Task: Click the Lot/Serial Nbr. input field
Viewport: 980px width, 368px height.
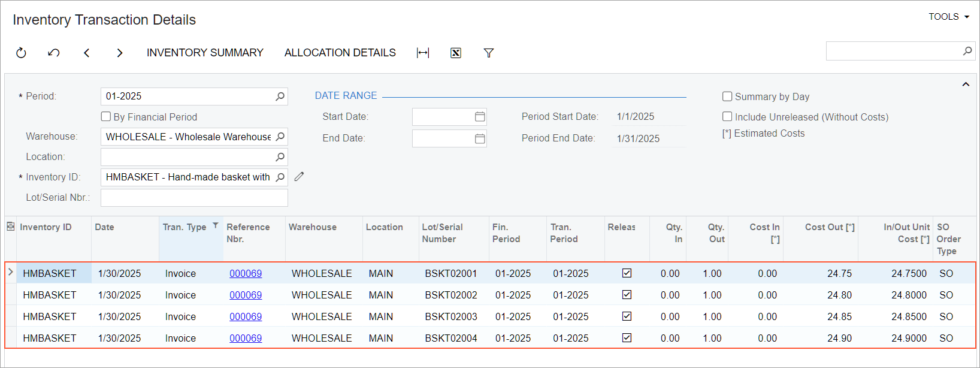Action: [194, 198]
